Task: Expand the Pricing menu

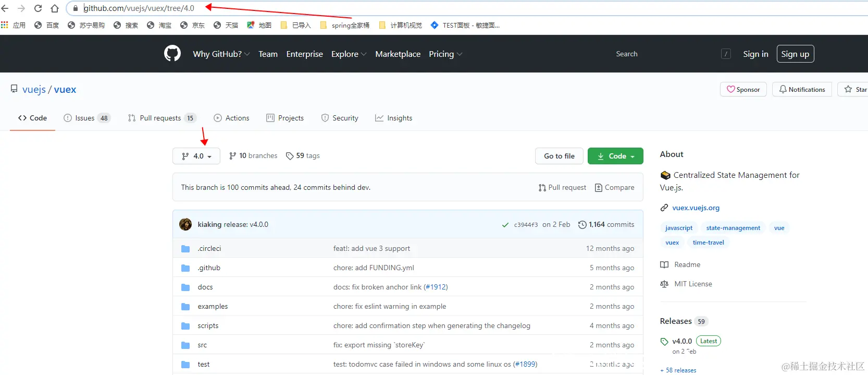Action: pos(445,54)
